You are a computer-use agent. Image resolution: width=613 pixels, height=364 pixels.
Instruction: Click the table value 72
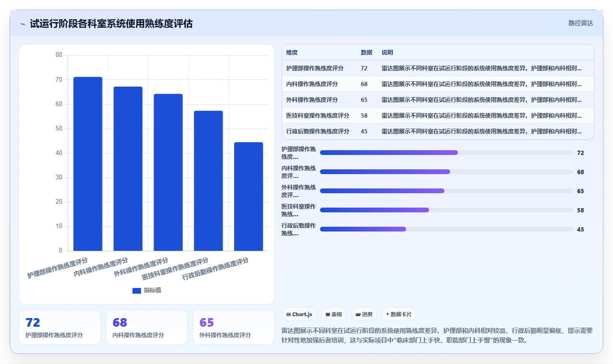click(x=364, y=68)
